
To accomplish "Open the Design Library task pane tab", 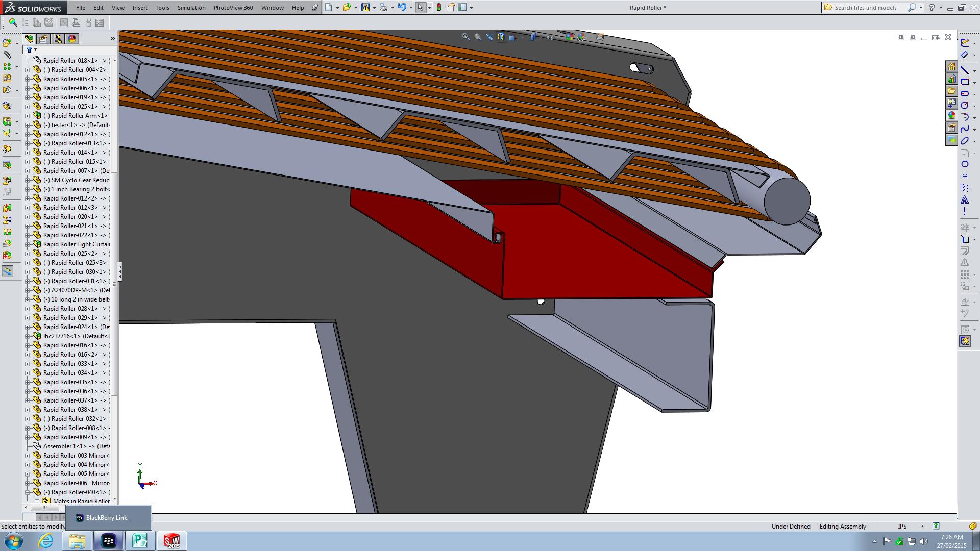I will pos(951,79).
